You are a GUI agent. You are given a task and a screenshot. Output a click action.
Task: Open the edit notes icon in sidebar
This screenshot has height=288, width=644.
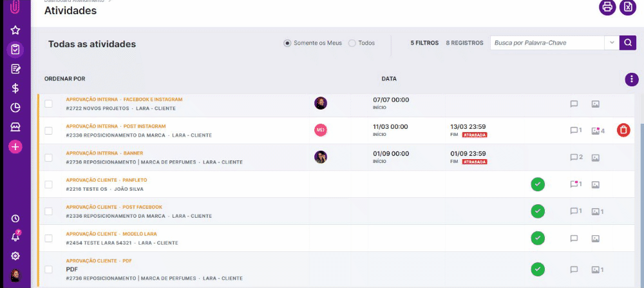[x=15, y=68]
